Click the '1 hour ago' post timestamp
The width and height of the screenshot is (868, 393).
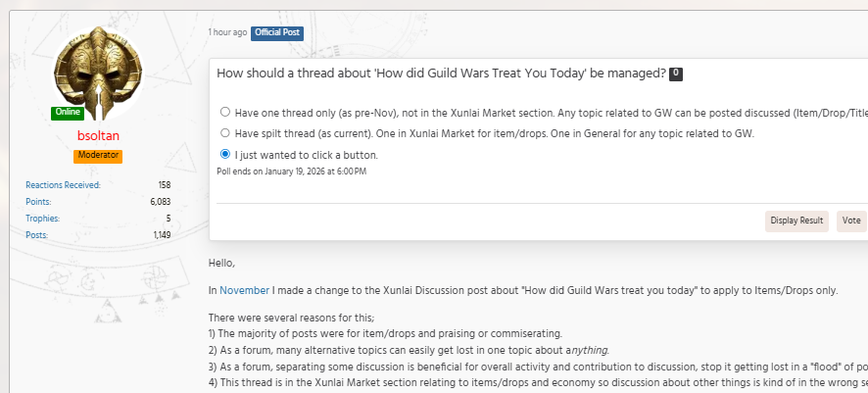pyautogui.click(x=227, y=33)
